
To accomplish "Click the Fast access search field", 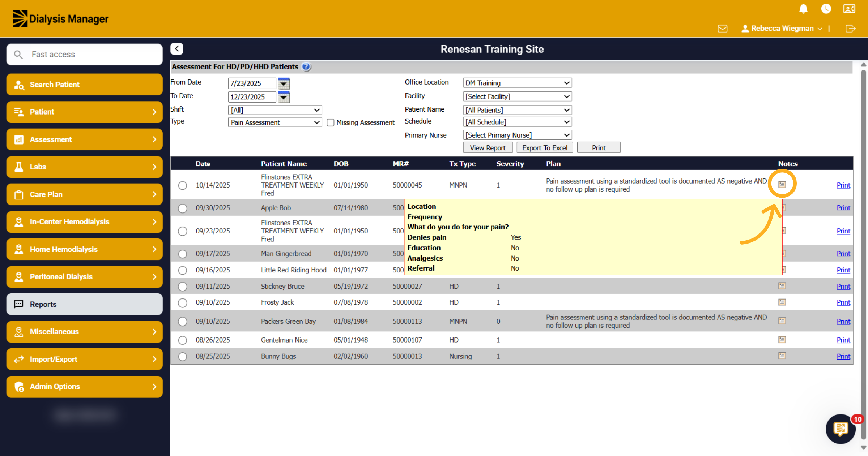I will [84, 55].
